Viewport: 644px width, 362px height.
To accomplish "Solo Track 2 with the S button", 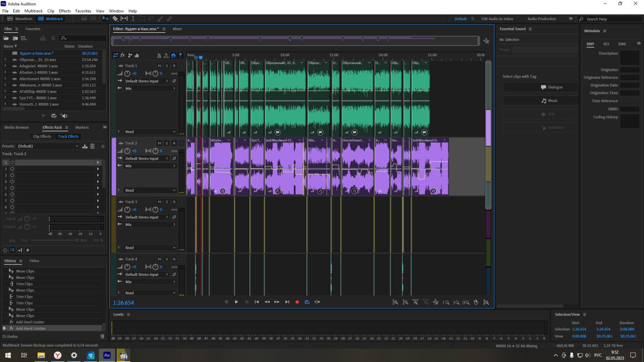I will (167, 143).
